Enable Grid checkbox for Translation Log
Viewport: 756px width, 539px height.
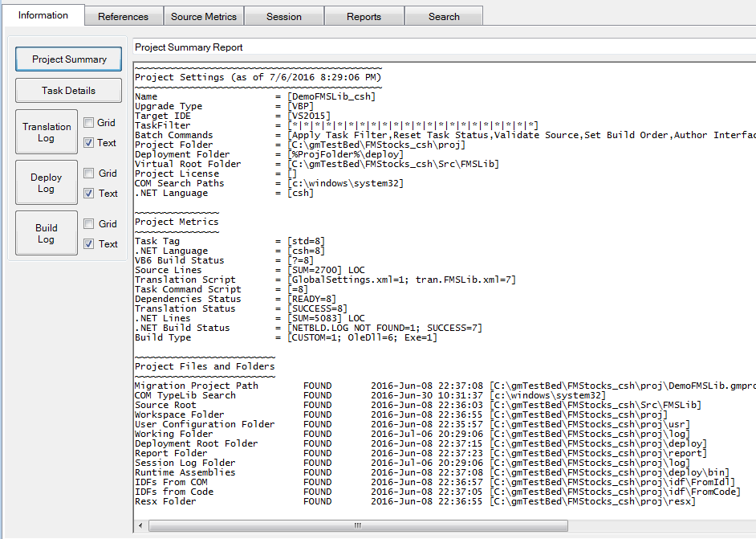coord(89,123)
